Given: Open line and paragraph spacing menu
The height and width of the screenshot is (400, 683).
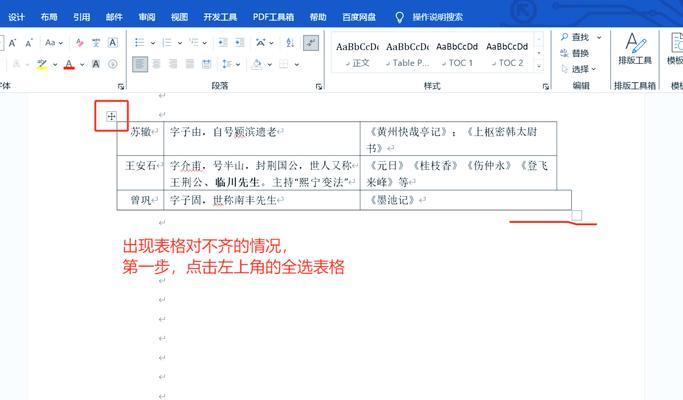Looking at the screenshot, I should [x=231, y=64].
